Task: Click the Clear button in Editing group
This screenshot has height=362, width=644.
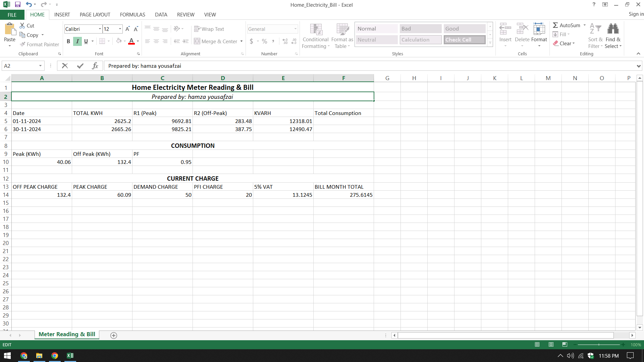Action: click(564, 43)
